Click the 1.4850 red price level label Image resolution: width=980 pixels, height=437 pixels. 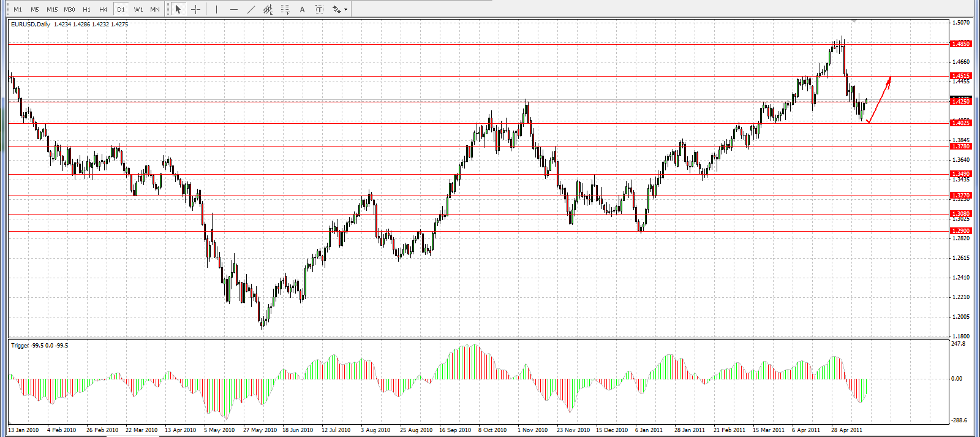tap(960, 44)
